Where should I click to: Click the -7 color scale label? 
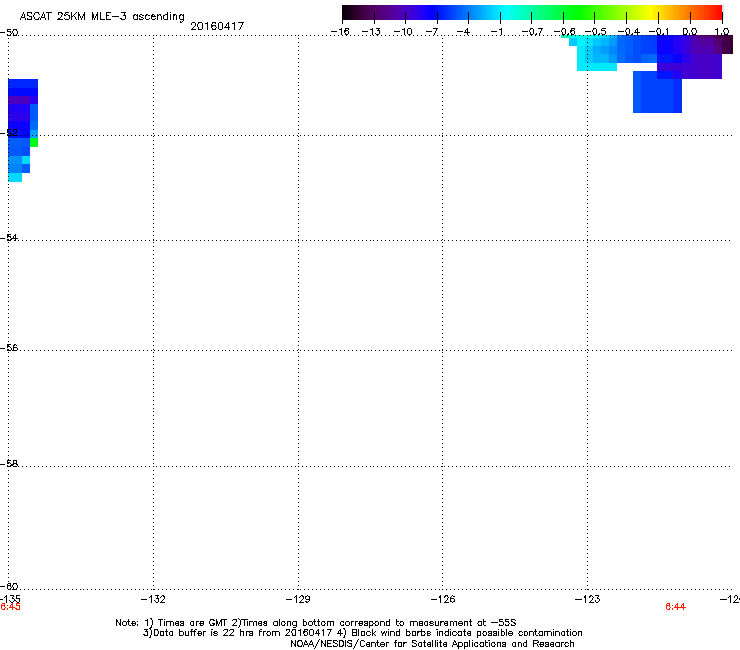click(x=432, y=32)
